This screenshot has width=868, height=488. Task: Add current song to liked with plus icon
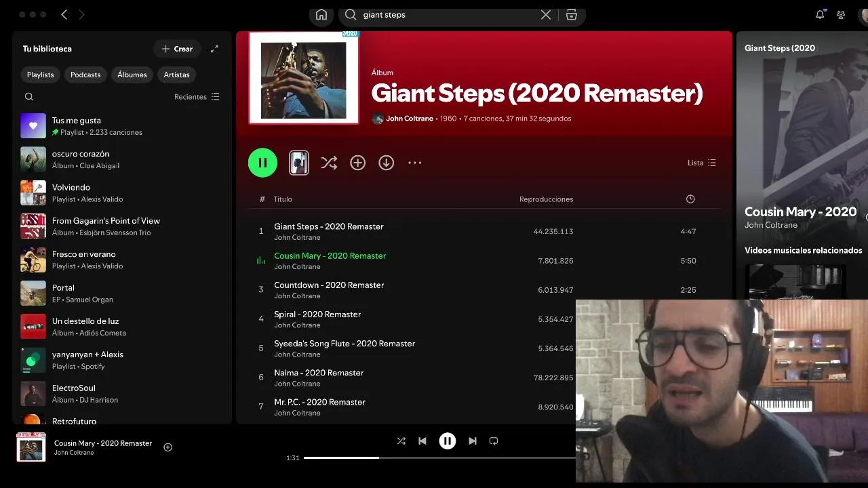pos(168,447)
